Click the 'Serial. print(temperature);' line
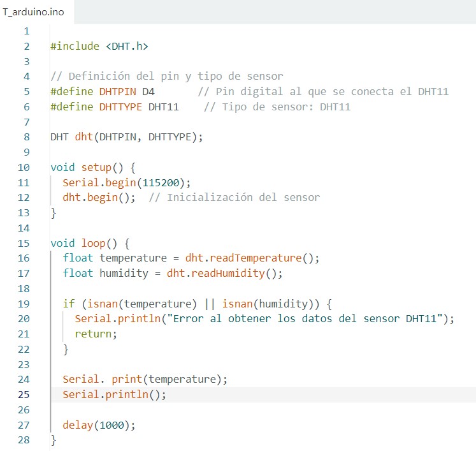The image size is (476, 451). (x=145, y=380)
